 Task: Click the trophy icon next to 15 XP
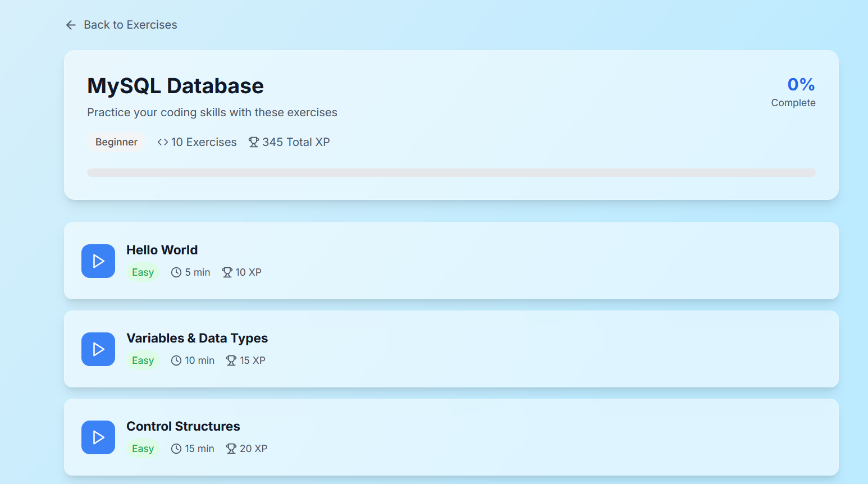tap(231, 360)
